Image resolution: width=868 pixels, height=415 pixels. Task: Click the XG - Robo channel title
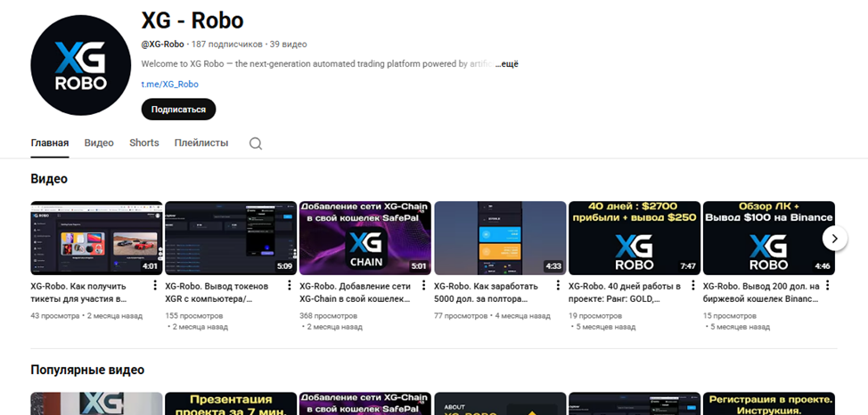(x=192, y=20)
